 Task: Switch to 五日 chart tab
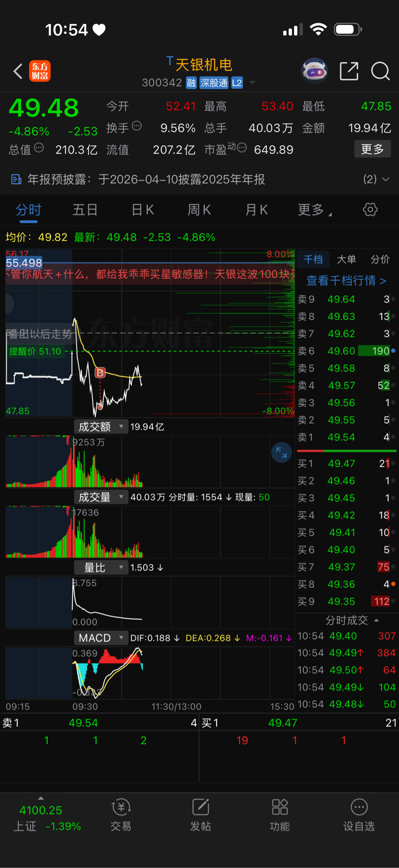85,210
